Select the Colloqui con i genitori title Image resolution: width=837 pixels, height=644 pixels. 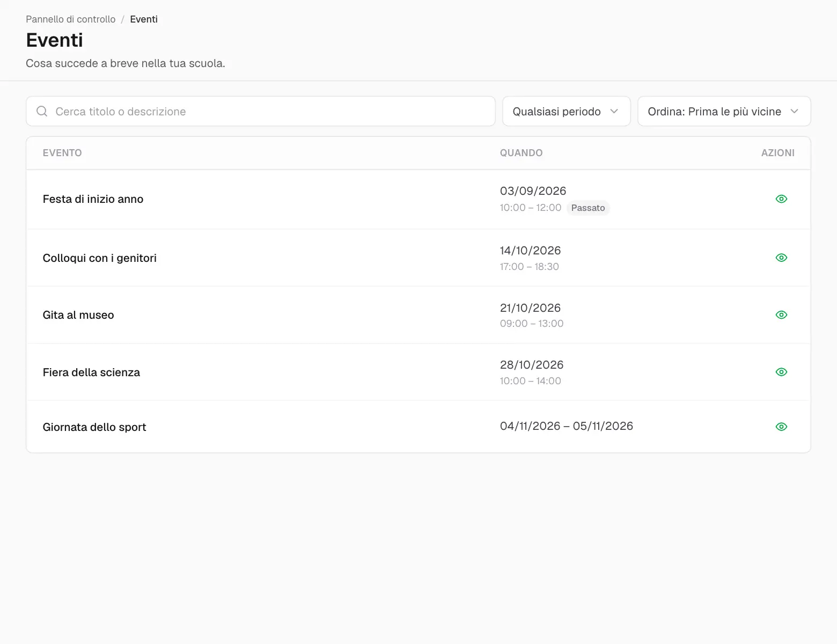coord(99,258)
